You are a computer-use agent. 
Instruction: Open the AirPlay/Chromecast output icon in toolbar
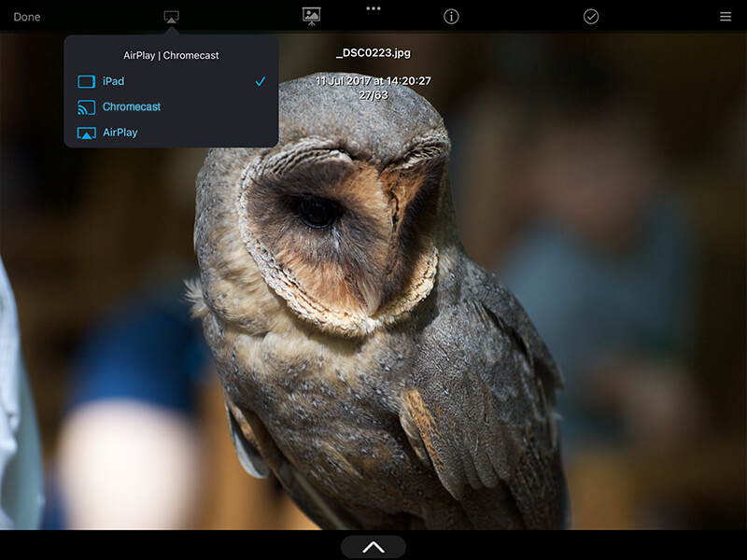pyautogui.click(x=171, y=17)
